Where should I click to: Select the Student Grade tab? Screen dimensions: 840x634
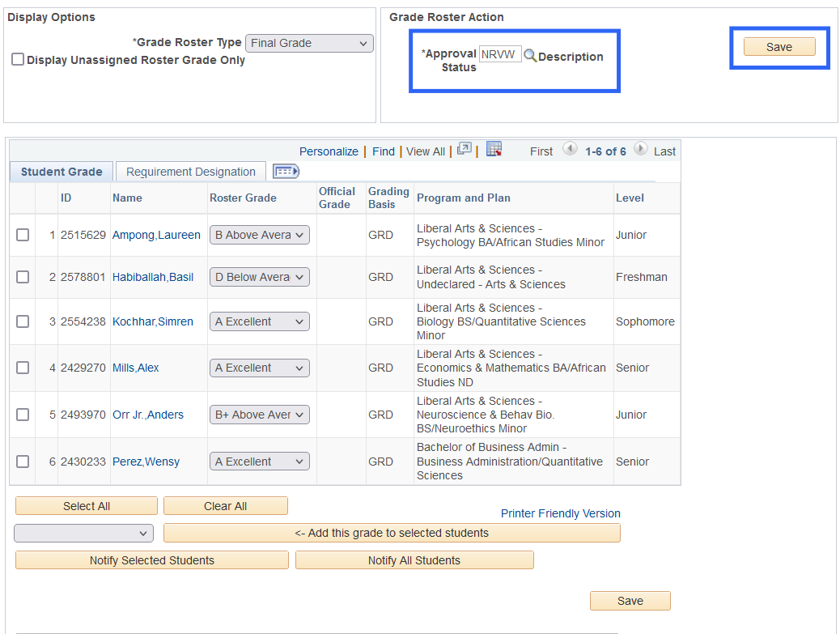[x=62, y=172]
